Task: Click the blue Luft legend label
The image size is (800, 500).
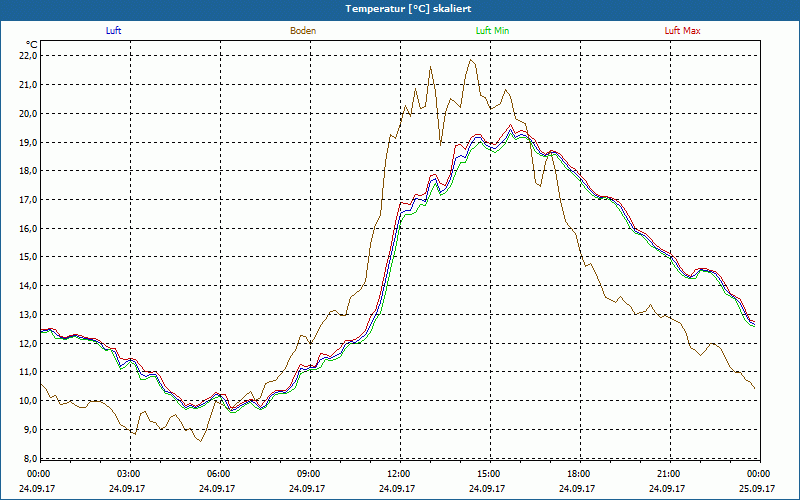Action: tap(113, 31)
